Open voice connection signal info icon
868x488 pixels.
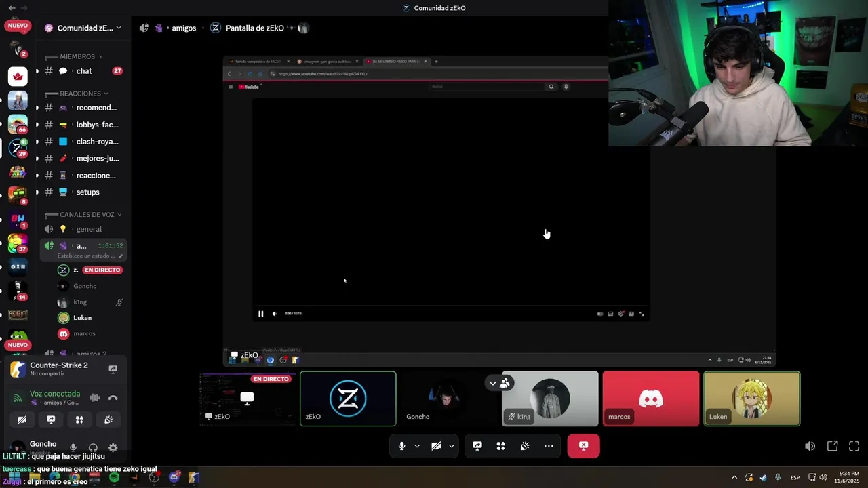click(x=18, y=398)
